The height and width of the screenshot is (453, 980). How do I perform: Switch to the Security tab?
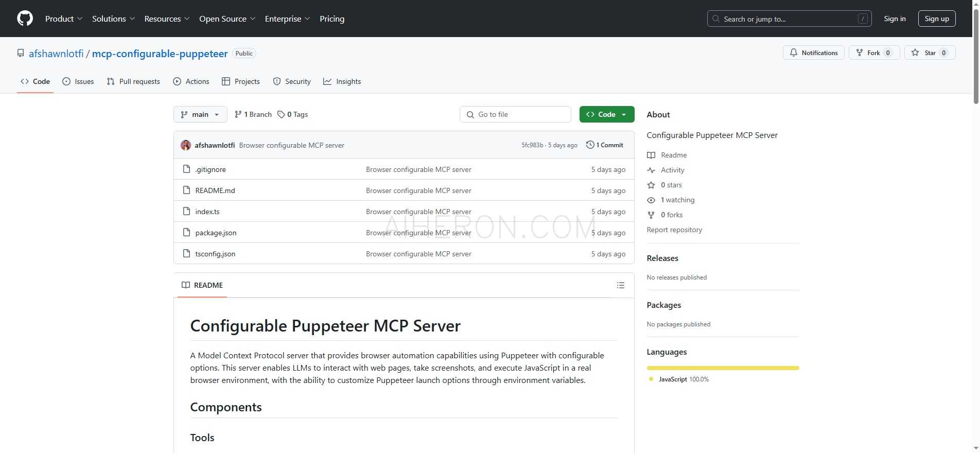tap(292, 81)
